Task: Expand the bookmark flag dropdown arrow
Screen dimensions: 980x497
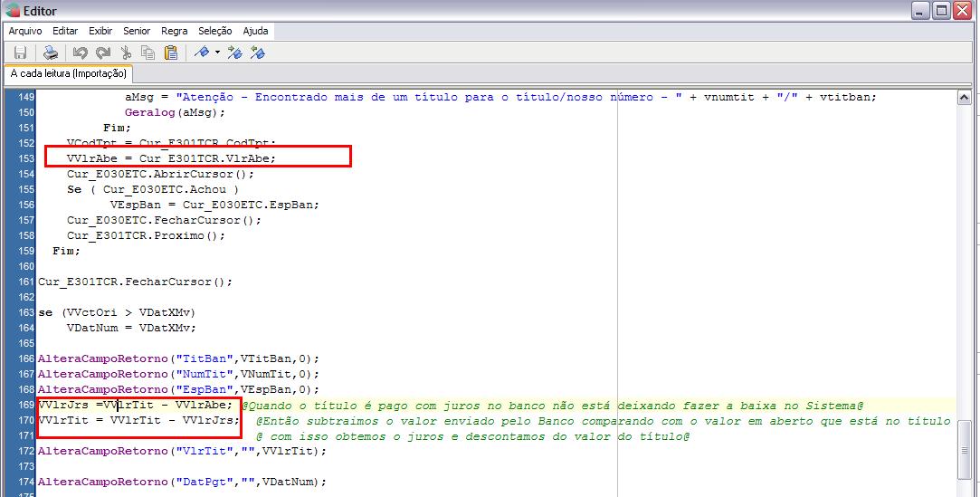Action: (217, 53)
